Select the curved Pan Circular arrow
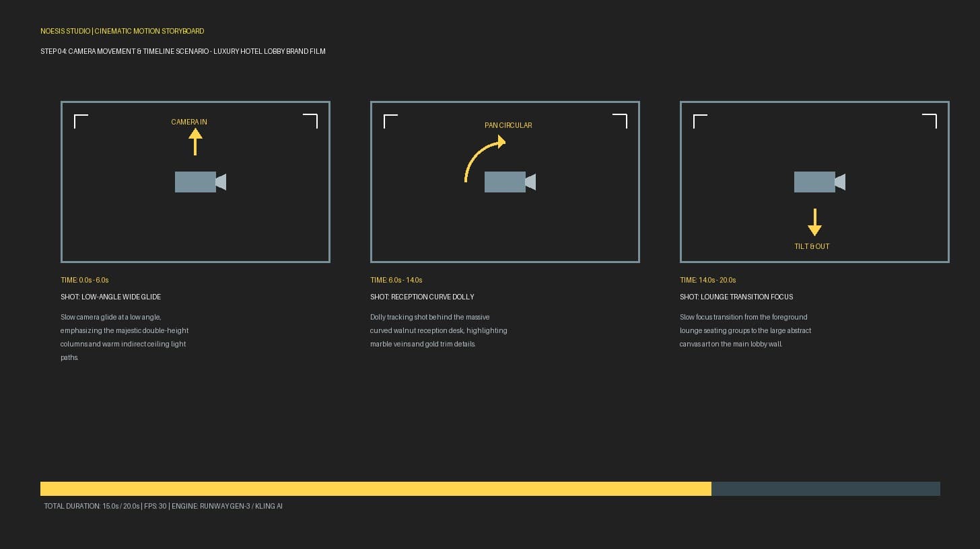This screenshot has height=549, width=980. pos(485,159)
